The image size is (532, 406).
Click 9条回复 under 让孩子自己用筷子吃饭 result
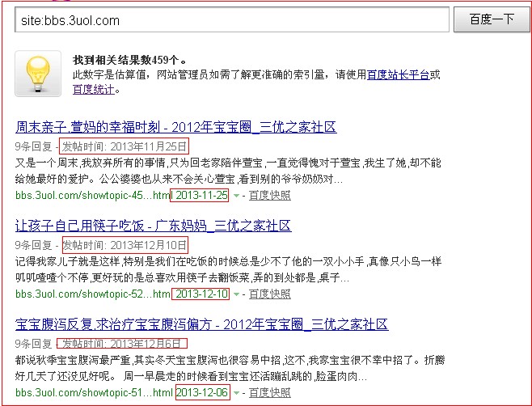coord(33,245)
